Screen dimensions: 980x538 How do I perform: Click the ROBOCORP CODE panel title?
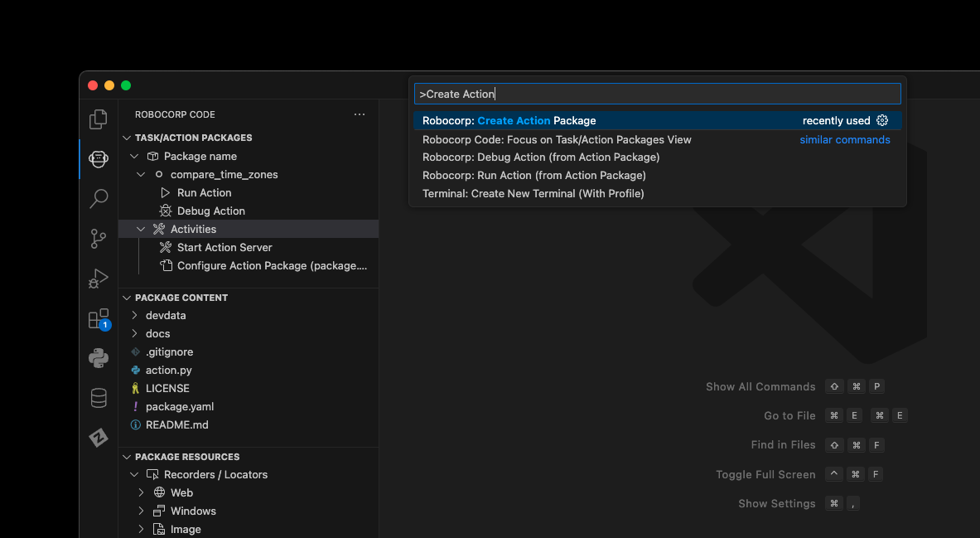pyautogui.click(x=175, y=114)
